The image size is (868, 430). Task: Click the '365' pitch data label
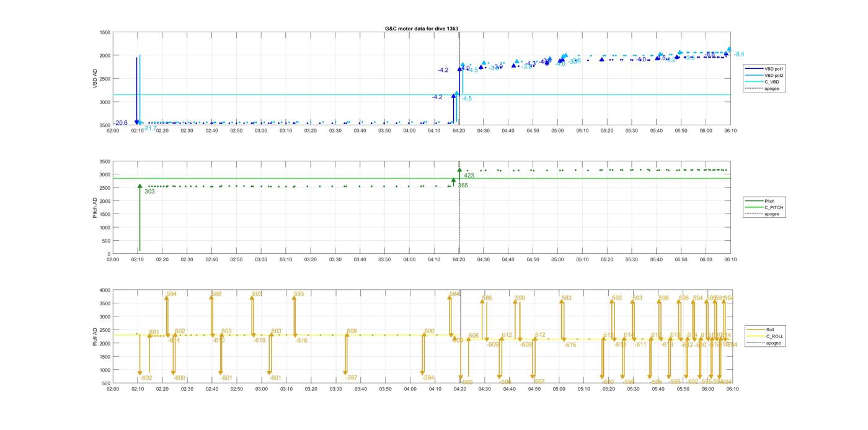pyautogui.click(x=463, y=186)
